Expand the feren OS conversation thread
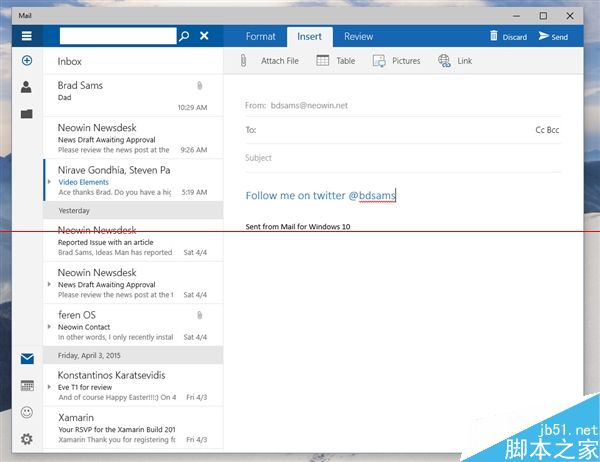 (x=49, y=327)
